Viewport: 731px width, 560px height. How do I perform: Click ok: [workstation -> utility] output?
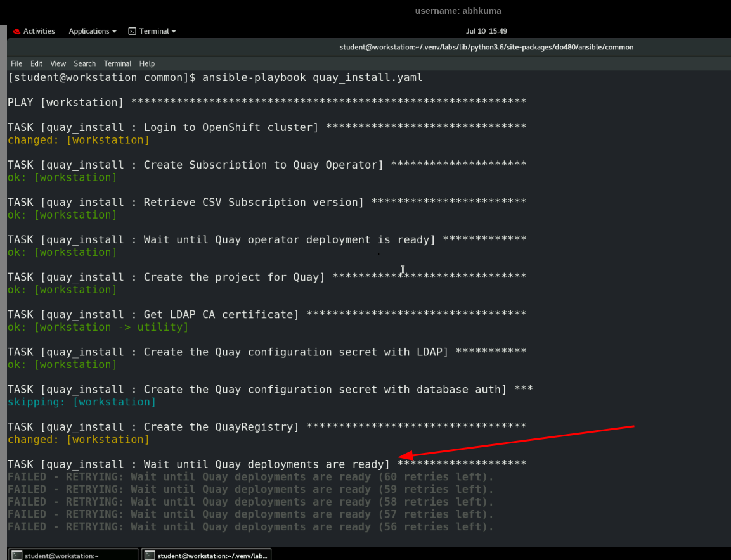(98, 327)
